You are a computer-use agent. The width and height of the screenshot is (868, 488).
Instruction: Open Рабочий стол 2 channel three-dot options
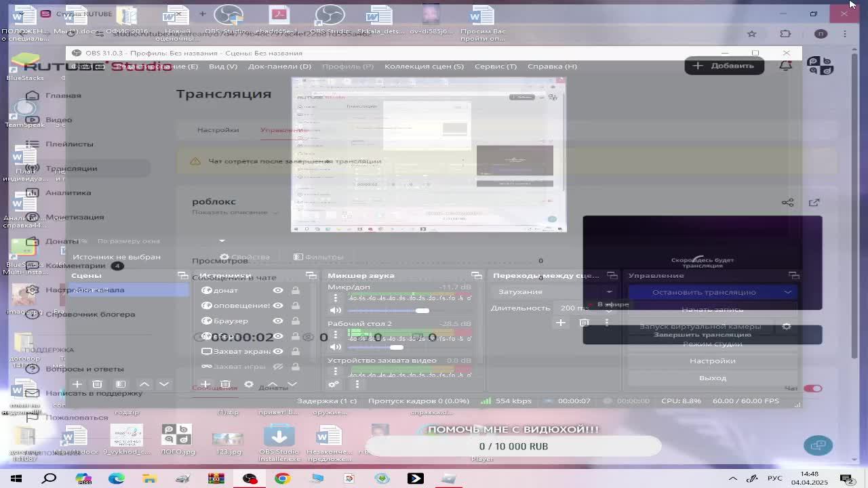[335, 335]
